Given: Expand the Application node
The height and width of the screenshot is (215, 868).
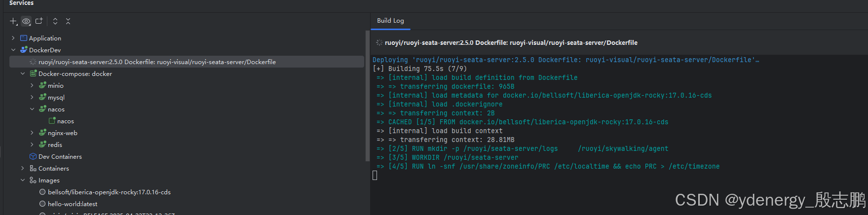Looking at the screenshot, I should (x=13, y=38).
